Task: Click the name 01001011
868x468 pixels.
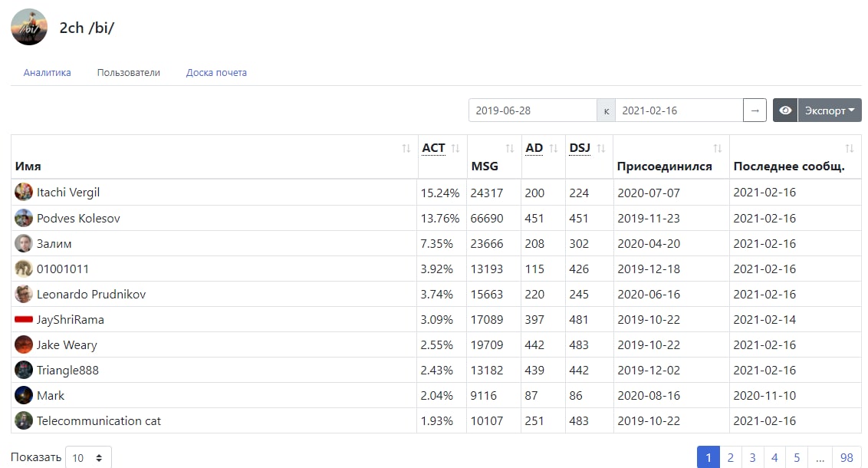Action: (x=63, y=269)
